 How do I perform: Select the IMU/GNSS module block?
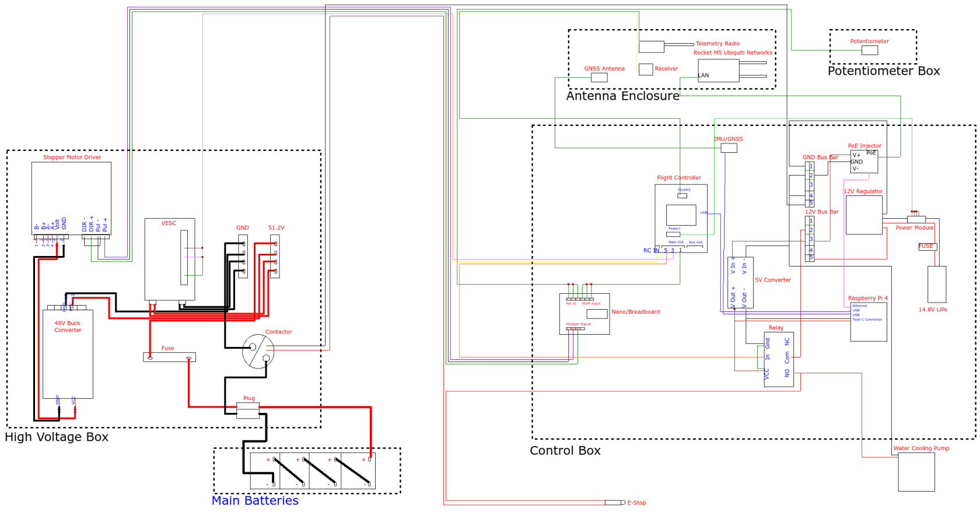tap(729, 148)
